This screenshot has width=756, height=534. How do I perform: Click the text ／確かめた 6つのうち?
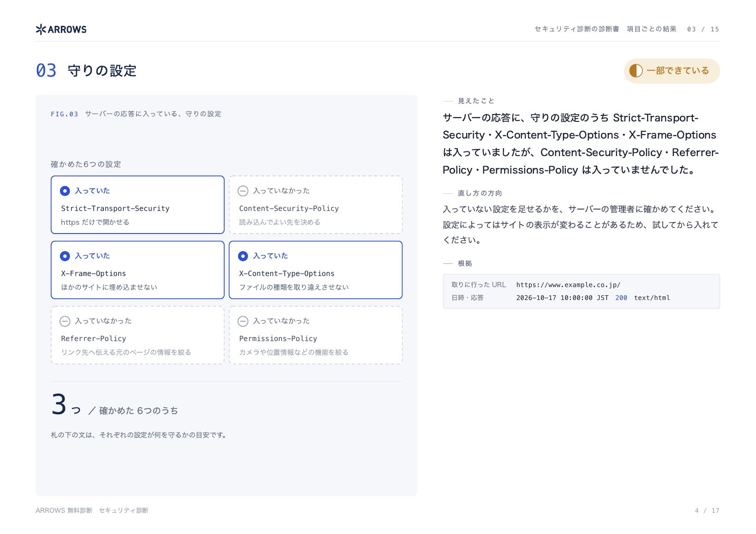pos(133,411)
